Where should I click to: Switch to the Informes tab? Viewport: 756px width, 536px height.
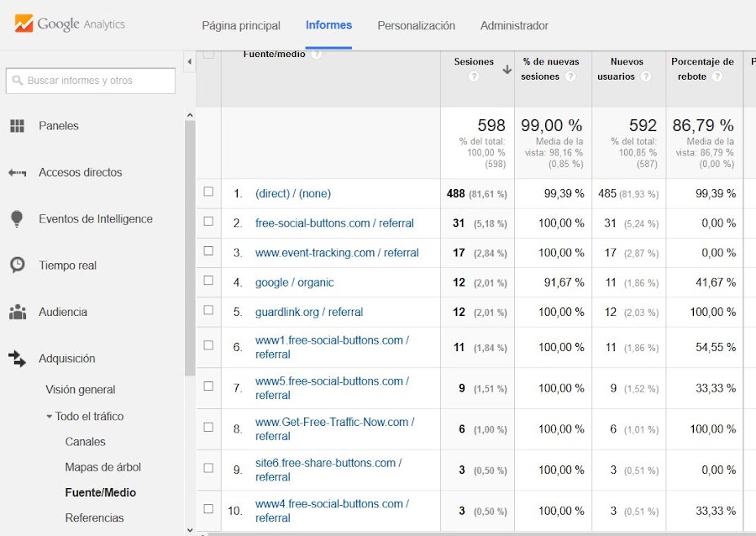coord(328,25)
